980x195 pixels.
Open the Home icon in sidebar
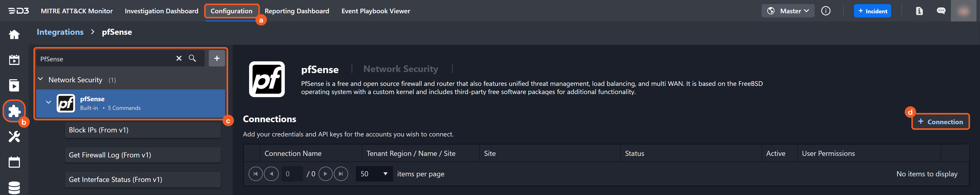point(14,35)
